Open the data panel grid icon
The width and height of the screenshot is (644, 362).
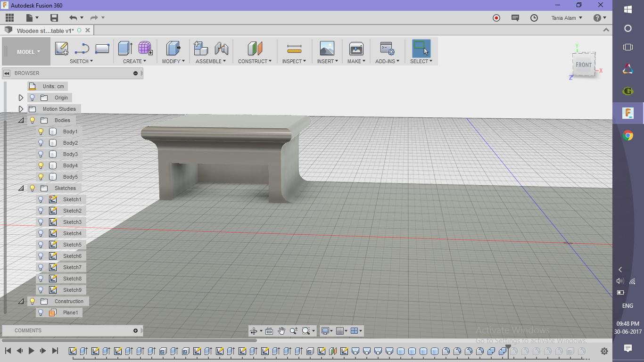[9, 18]
